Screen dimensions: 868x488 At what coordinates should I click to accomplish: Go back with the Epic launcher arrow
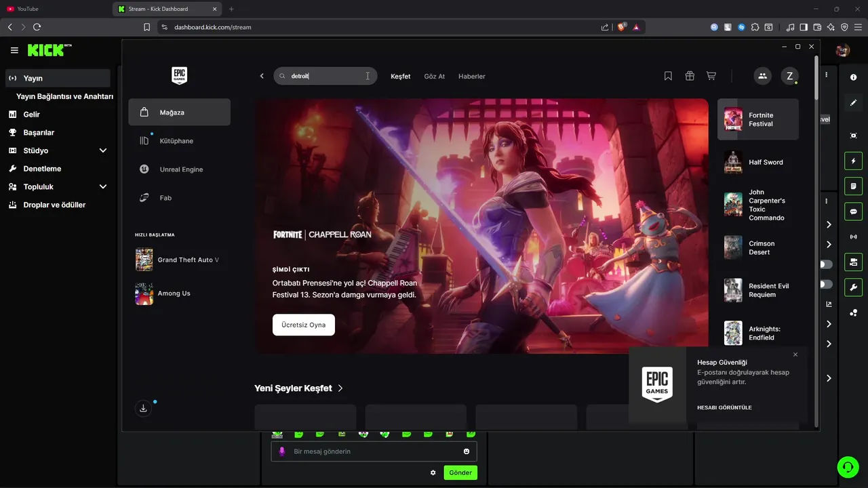coord(262,76)
